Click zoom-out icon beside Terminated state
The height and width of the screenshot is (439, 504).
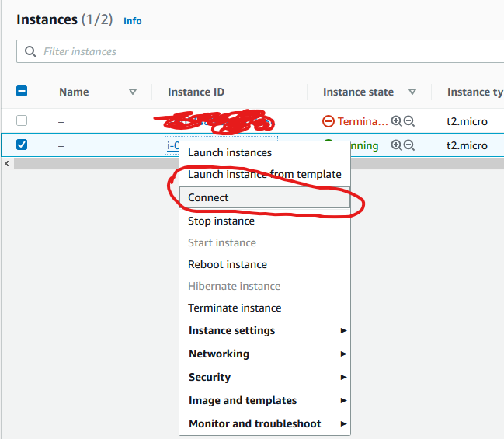tap(408, 121)
